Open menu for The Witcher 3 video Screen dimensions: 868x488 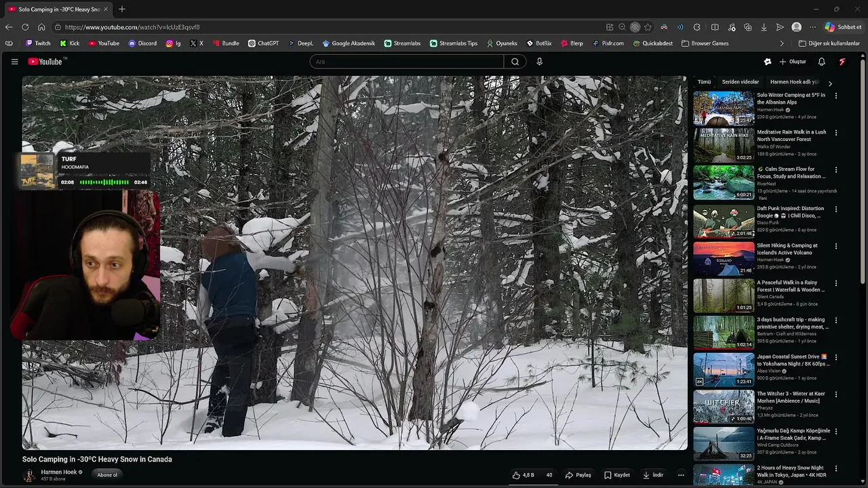(835, 394)
